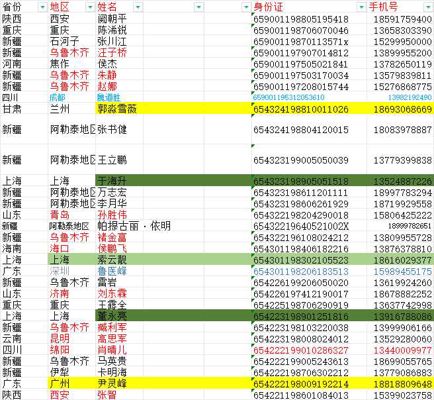Select the 地区 header cell
The image size is (434, 400).
point(72,7)
